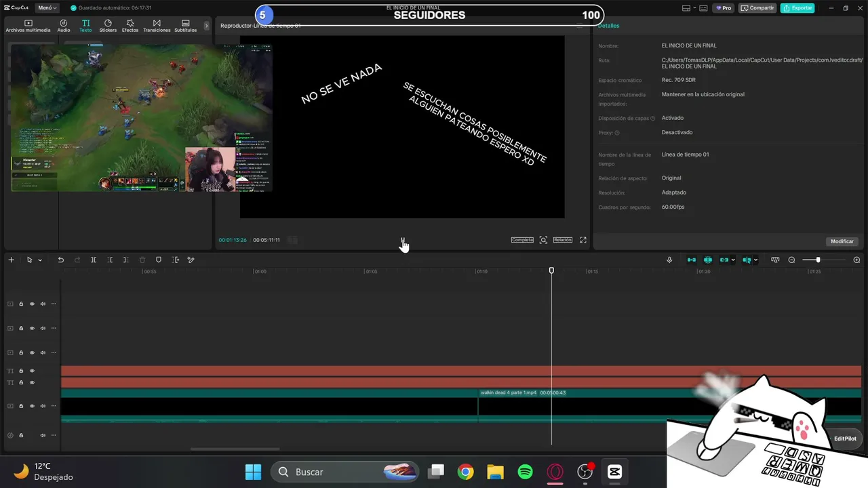The width and height of the screenshot is (868, 488).
Task: Delete the clip part right of the playhead
Action: point(126,260)
